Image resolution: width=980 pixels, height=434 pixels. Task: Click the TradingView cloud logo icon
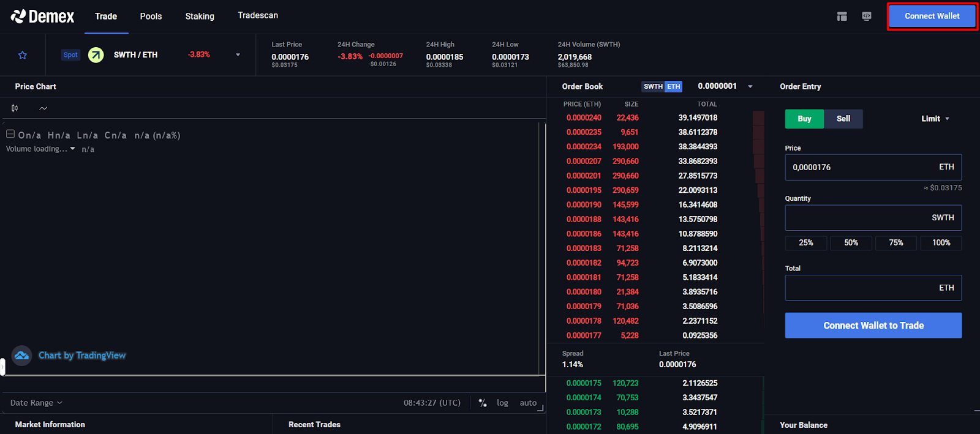click(22, 356)
